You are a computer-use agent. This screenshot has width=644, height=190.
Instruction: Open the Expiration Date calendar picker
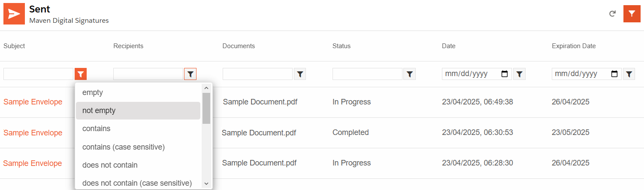coord(614,74)
